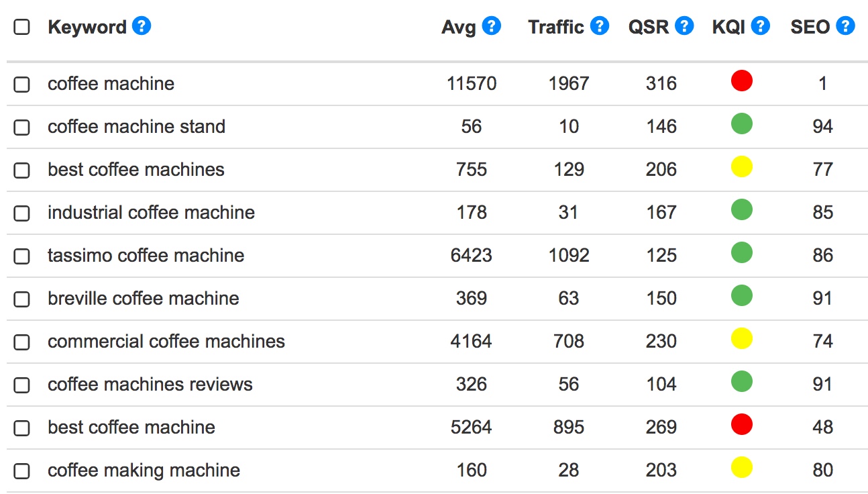Open the KQI help icon
The width and height of the screenshot is (868, 494).
760,26
